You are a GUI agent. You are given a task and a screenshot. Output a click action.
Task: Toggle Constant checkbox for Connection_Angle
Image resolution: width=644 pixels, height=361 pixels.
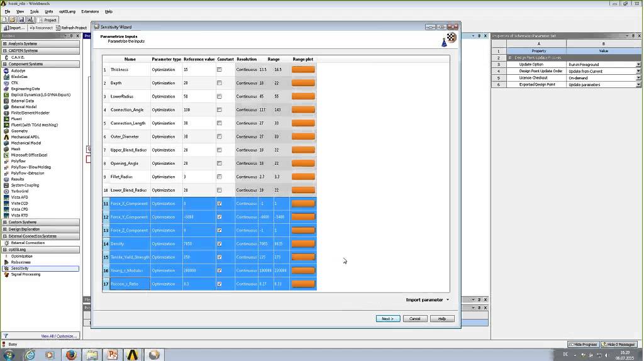coord(219,110)
